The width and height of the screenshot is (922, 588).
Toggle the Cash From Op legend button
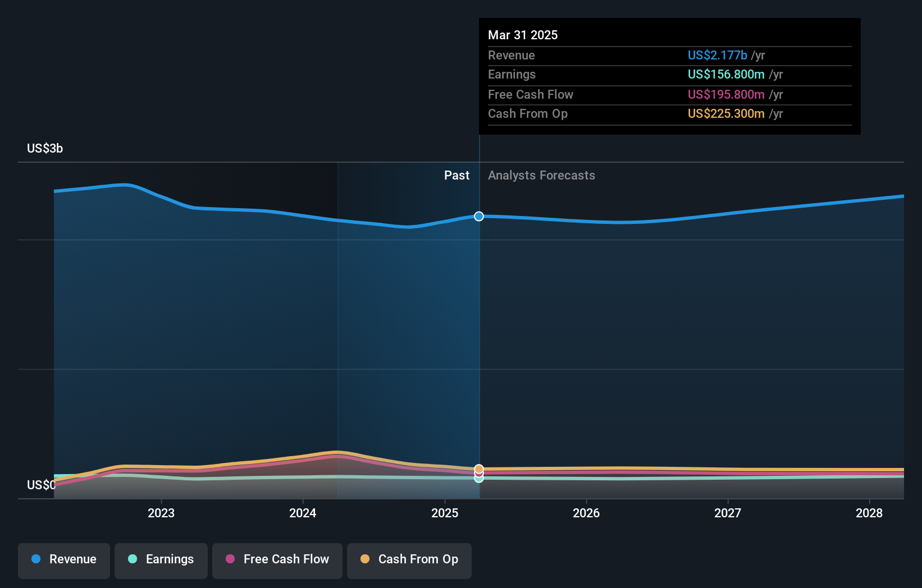[x=409, y=561]
